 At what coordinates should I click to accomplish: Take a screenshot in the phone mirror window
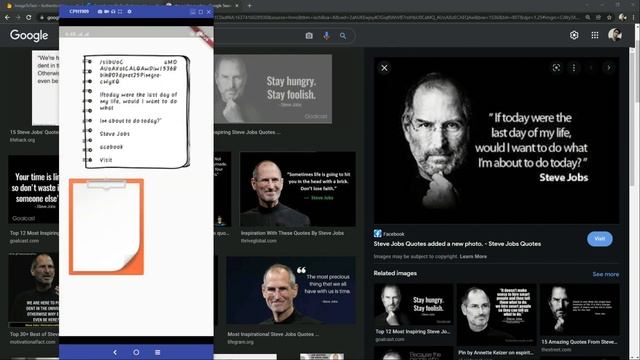(100, 12)
